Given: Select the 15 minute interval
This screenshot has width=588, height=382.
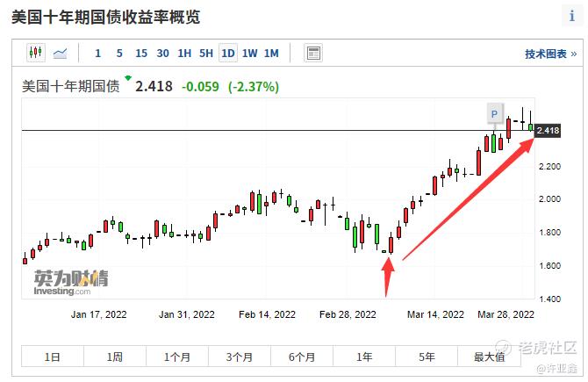Looking at the screenshot, I should click(x=141, y=54).
